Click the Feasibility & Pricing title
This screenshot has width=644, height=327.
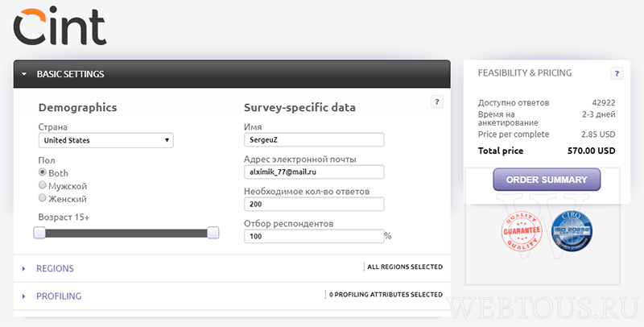coord(525,72)
